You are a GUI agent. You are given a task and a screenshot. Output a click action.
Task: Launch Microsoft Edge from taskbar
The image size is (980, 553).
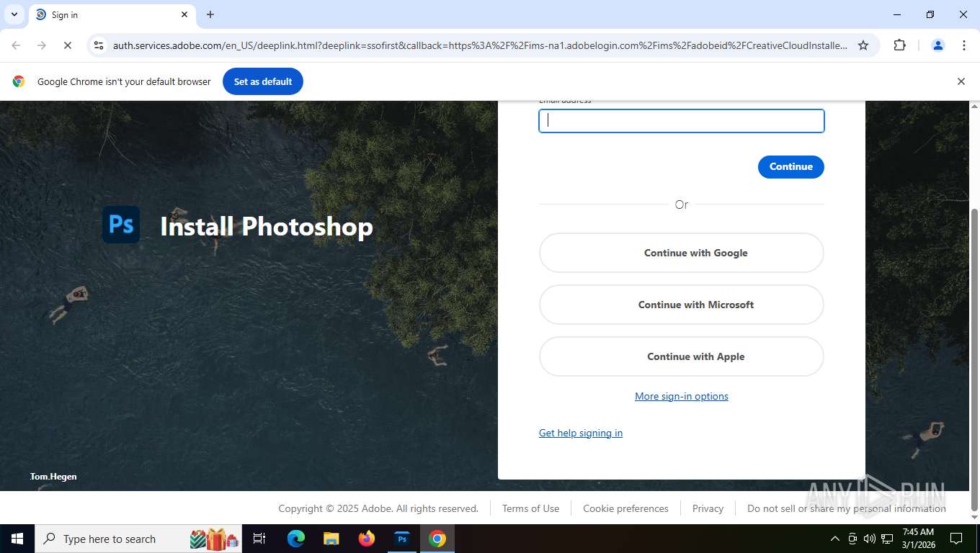click(x=295, y=539)
